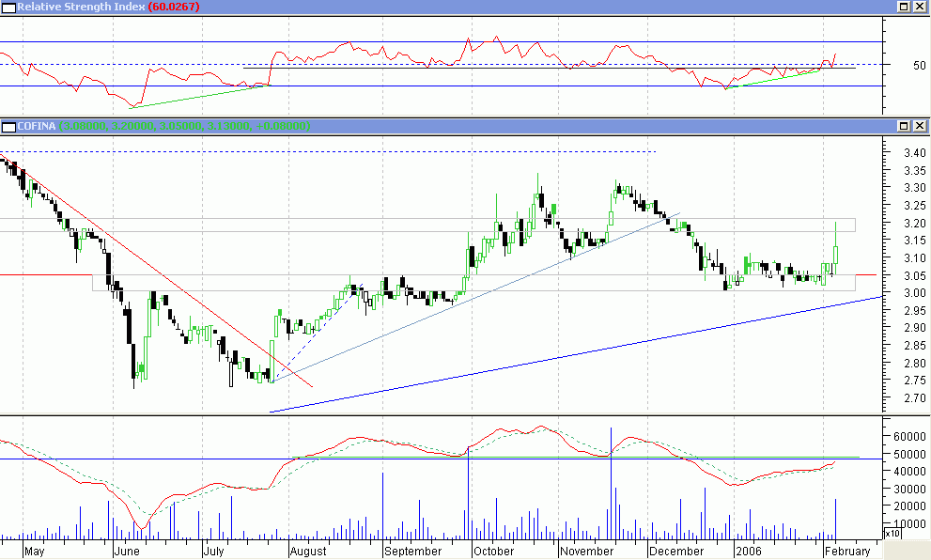
Task: Click the November date axis label
Action: tap(586, 552)
